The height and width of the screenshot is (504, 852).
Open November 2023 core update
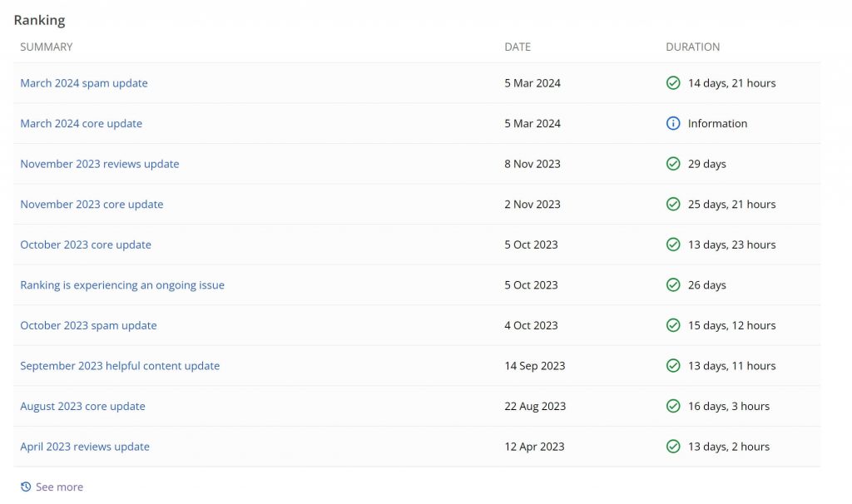pos(92,205)
